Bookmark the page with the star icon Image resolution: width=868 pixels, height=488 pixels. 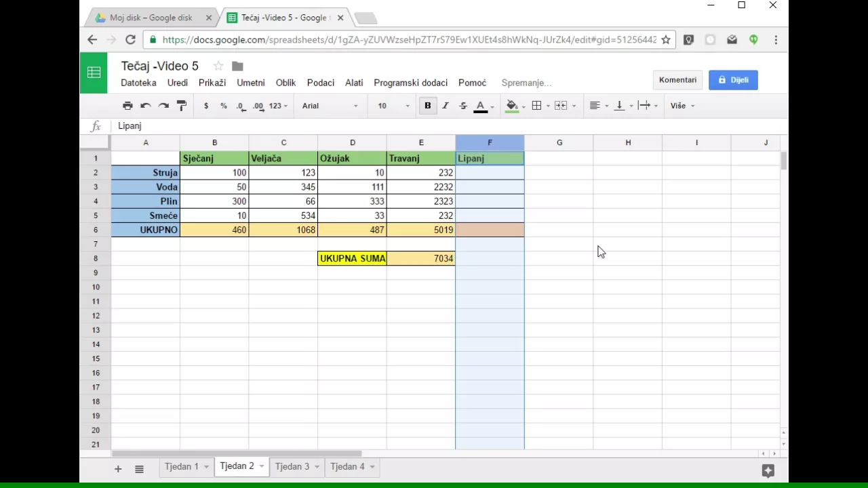point(666,40)
